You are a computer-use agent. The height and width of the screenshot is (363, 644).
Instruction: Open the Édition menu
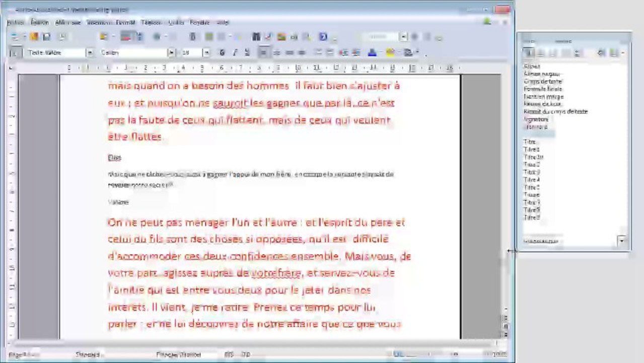point(39,22)
